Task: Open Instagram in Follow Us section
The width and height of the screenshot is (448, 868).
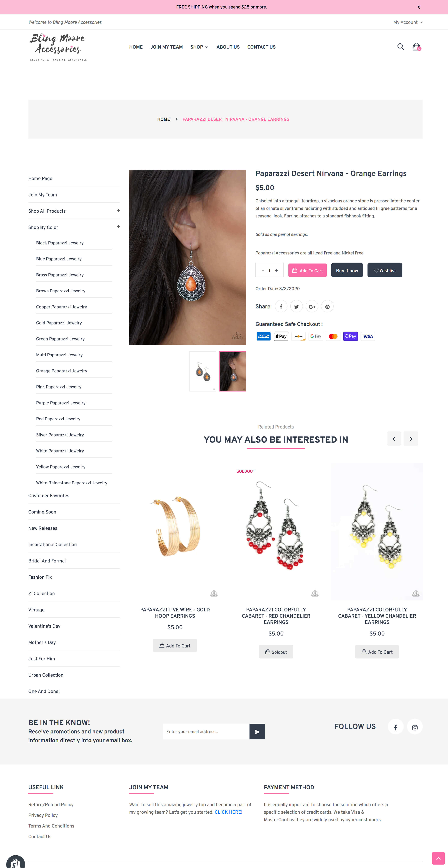Action: [x=415, y=727]
